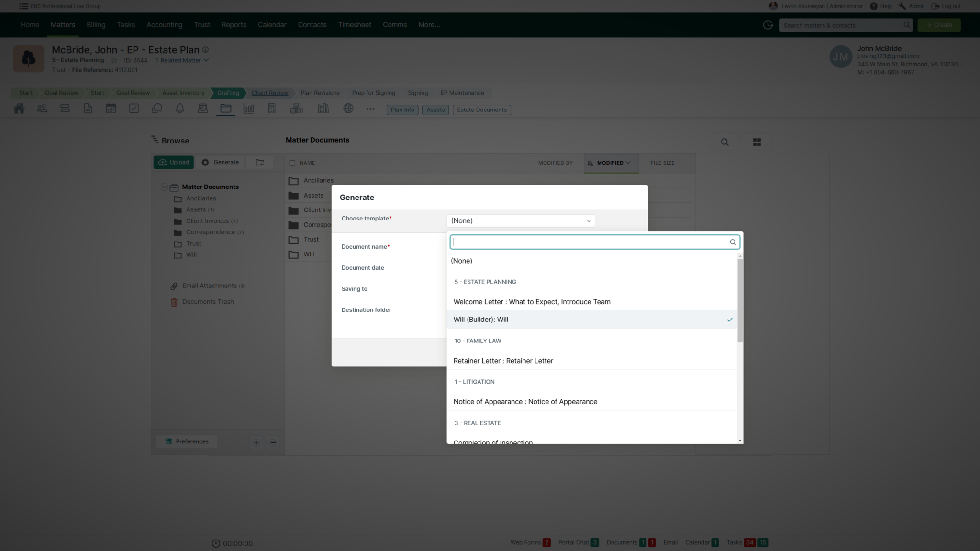Click the Upload button

pyautogui.click(x=174, y=163)
